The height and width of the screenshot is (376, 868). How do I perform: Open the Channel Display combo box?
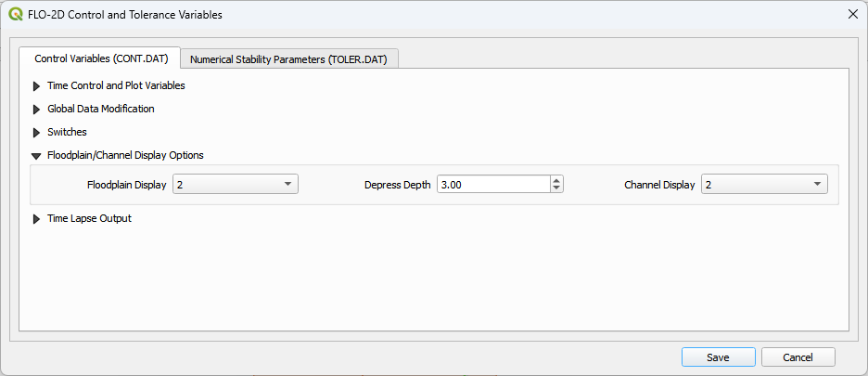click(x=757, y=185)
